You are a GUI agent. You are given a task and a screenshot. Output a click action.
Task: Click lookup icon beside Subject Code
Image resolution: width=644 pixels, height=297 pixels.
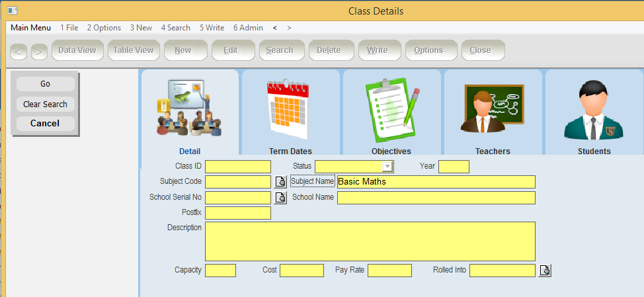coord(280,182)
